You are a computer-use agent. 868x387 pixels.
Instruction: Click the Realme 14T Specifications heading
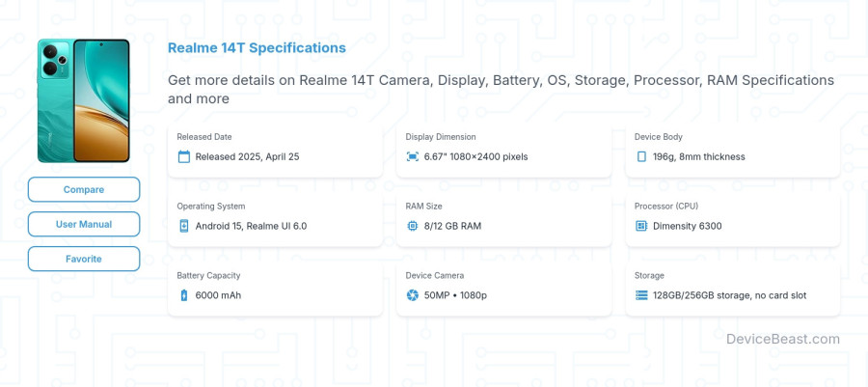click(x=257, y=47)
